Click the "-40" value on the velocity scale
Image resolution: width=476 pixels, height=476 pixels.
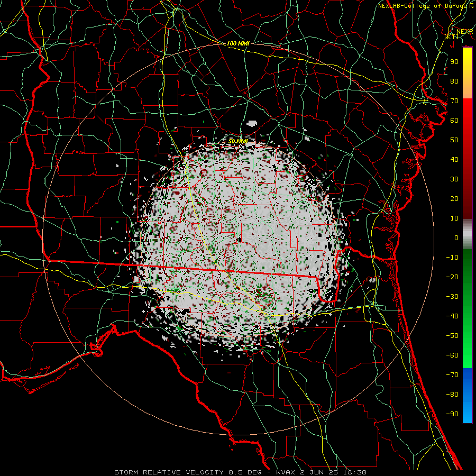tap(452, 316)
